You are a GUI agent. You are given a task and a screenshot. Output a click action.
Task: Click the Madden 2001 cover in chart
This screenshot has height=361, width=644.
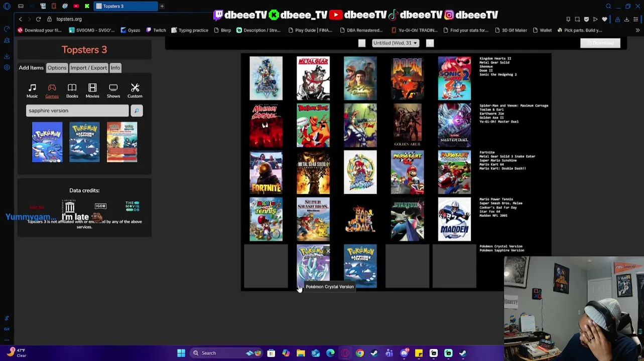(x=454, y=219)
